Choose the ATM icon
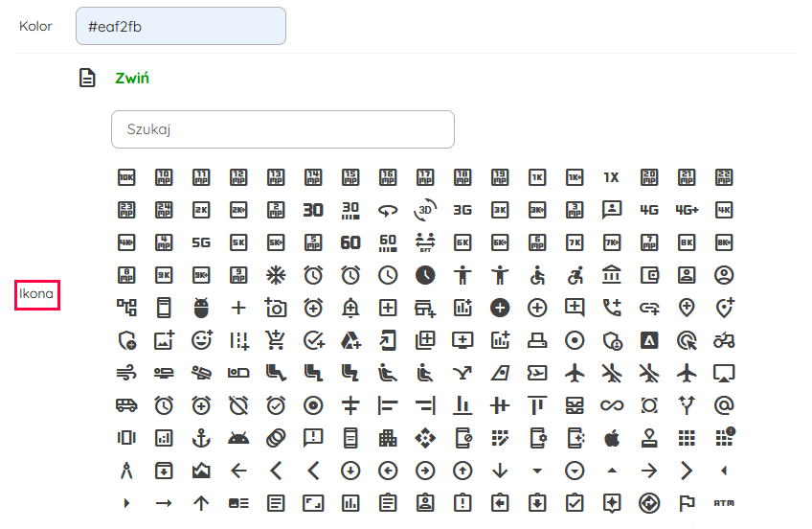 [724, 502]
